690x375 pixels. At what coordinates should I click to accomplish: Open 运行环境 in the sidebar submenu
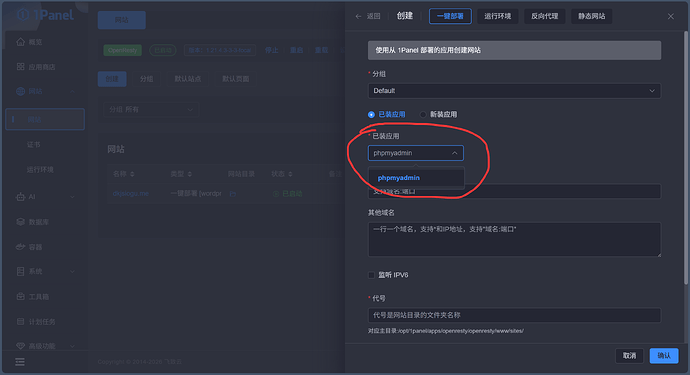pyautogui.click(x=40, y=169)
